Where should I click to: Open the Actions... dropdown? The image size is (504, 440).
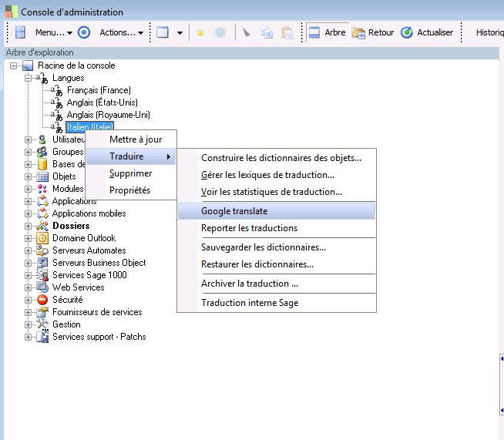pos(121,32)
